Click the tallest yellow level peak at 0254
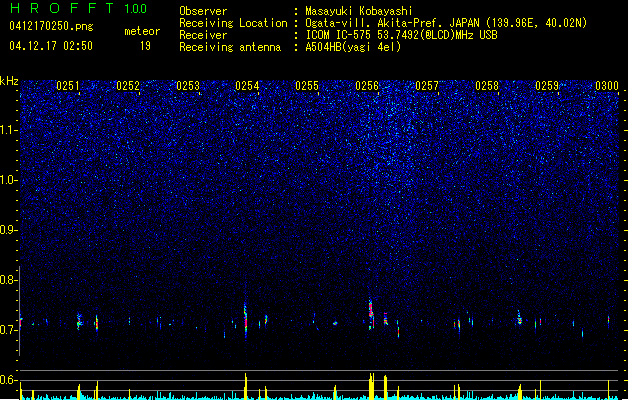 tap(246, 386)
